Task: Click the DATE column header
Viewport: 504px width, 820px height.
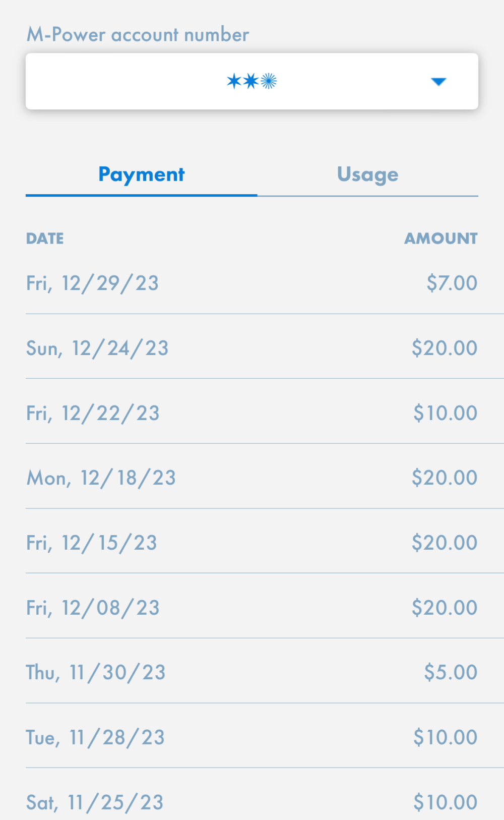Action: tap(45, 239)
